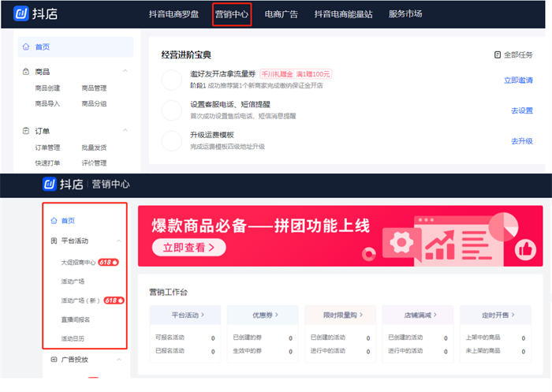The image size is (552, 392).
Task: Click the home icon beside 首页 above 商品
Action: [x=26, y=47]
